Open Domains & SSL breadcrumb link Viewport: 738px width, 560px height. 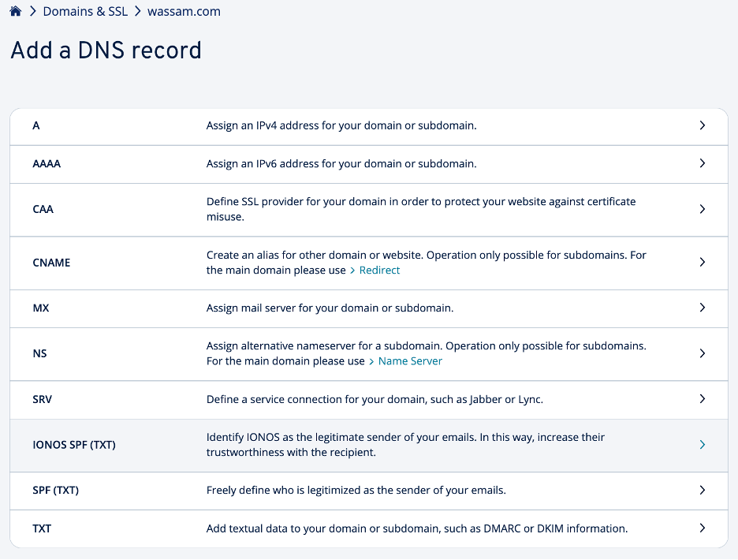pos(85,12)
